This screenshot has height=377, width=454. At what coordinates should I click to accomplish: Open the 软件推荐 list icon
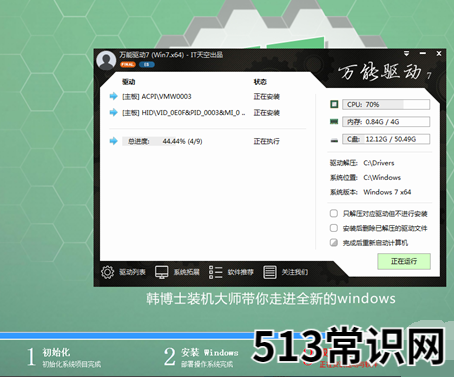215,272
